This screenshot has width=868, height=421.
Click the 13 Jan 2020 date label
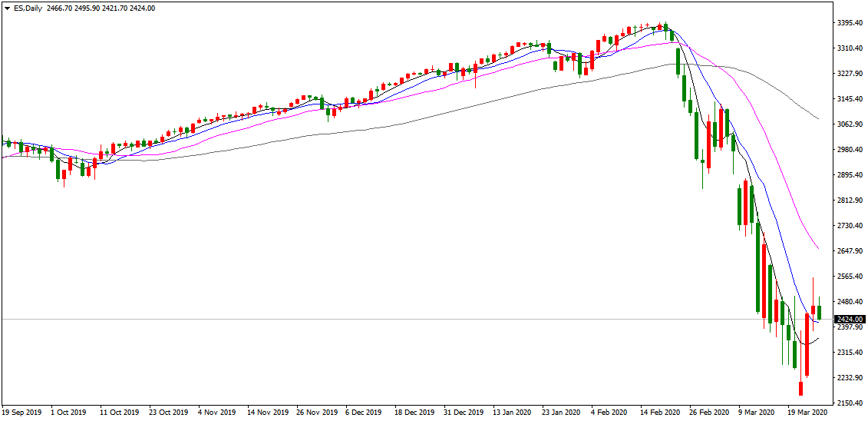[512, 413]
